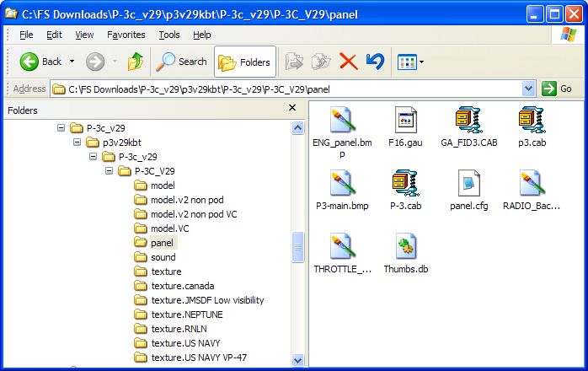
Task: Click the 'GA_FID3.CAB' file name label
Action: pyautogui.click(x=468, y=142)
